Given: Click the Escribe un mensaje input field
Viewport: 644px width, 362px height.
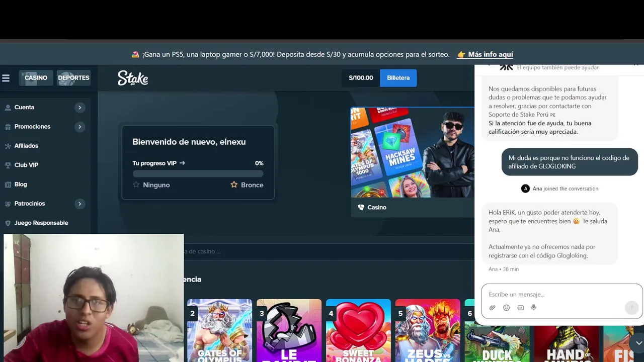Looking at the screenshot, I should click(x=562, y=294).
